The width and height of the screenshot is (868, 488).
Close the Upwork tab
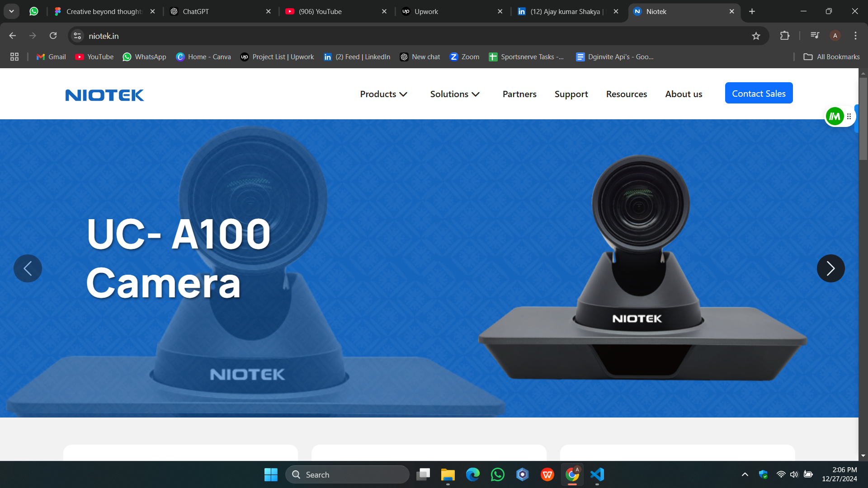point(500,11)
